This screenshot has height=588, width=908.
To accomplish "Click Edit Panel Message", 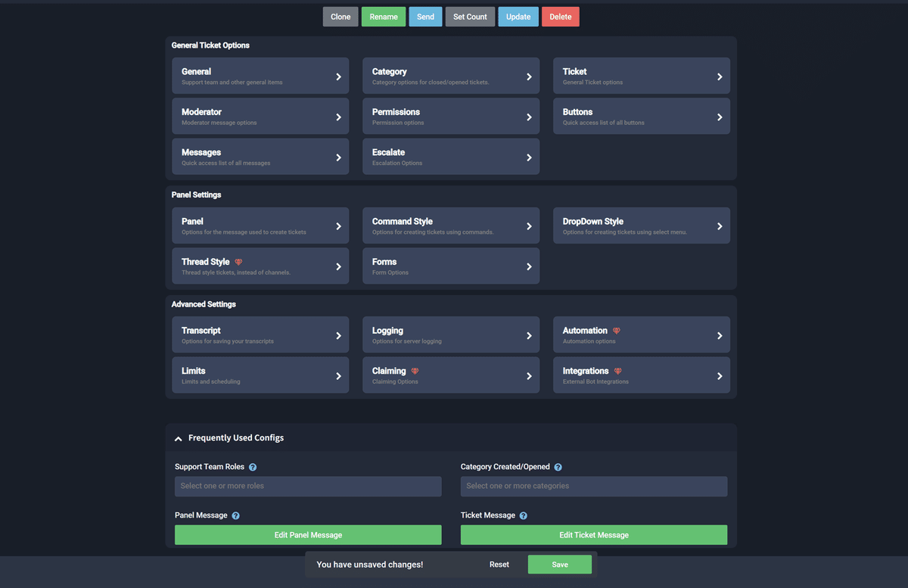I will 308,534.
